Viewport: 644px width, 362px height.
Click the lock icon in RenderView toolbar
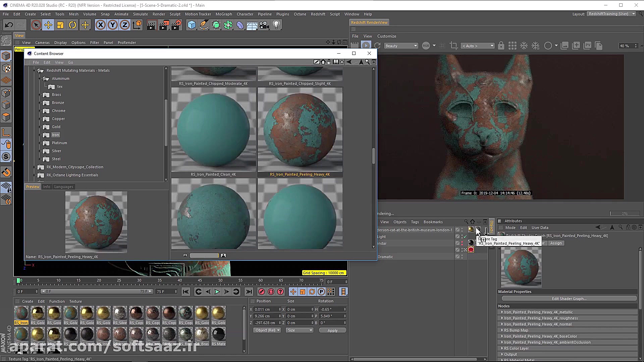coord(501,46)
